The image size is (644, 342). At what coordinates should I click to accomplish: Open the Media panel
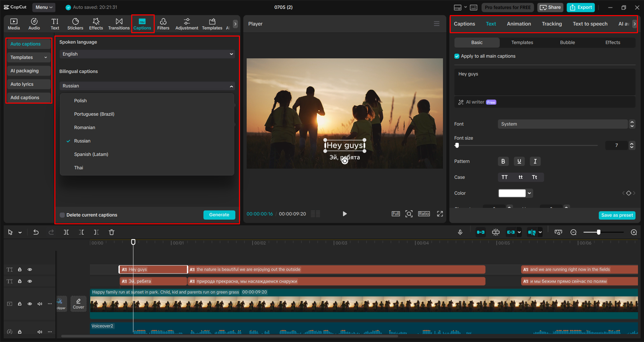(x=14, y=24)
